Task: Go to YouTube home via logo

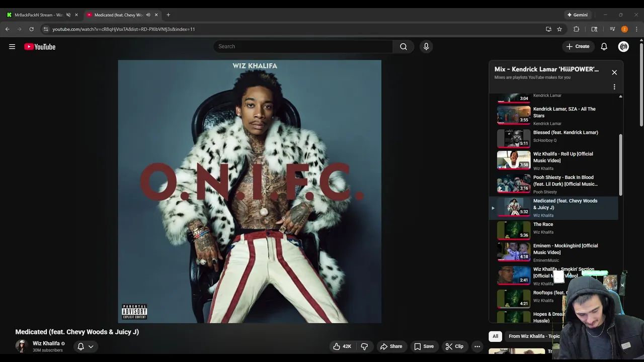Action: click(x=40, y=47)
